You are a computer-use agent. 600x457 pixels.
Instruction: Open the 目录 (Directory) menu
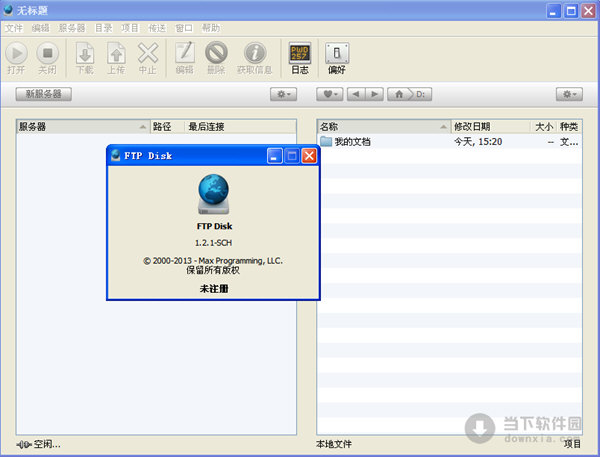click(x=104, y=28)
